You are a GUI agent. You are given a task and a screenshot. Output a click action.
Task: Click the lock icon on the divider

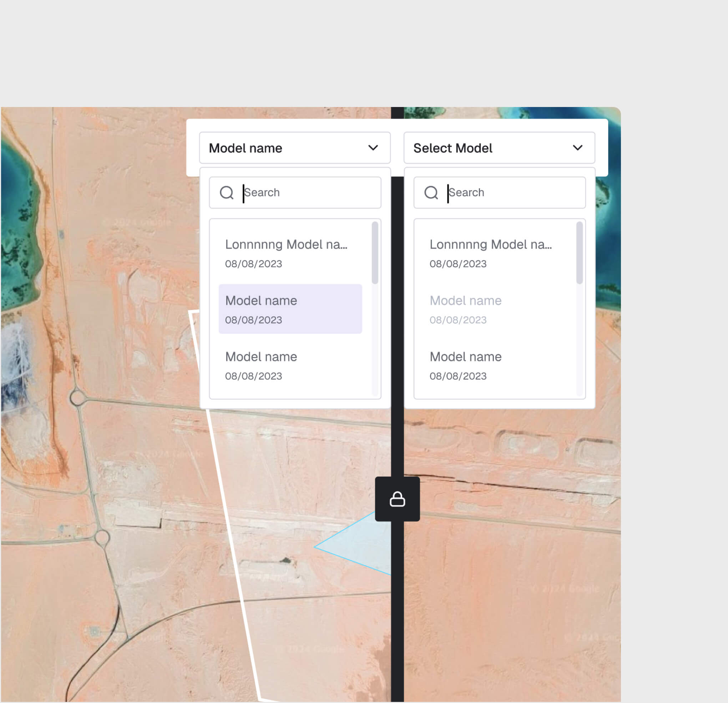pos(397,499)
